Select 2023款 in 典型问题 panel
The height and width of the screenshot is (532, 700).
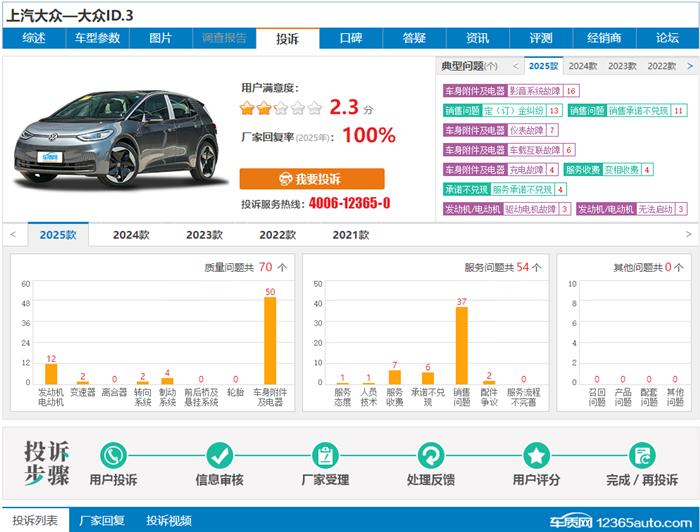tap(622, 66)
